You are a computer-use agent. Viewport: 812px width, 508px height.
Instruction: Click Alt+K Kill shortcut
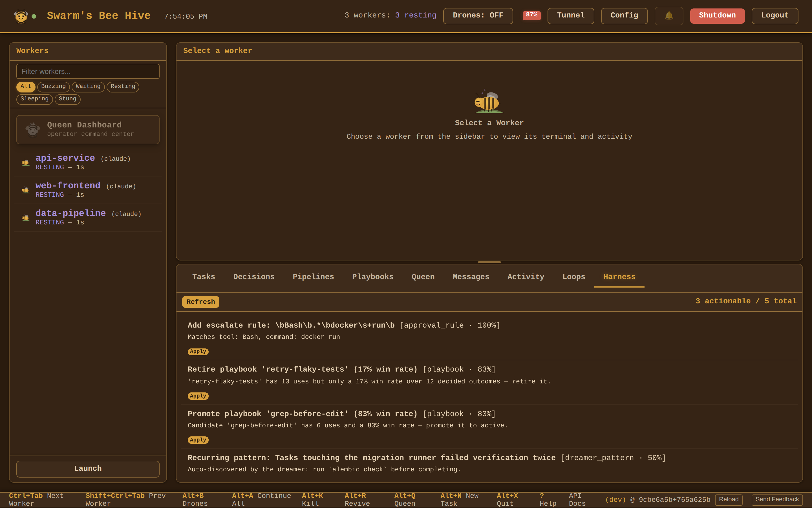[x=312, y=500]
